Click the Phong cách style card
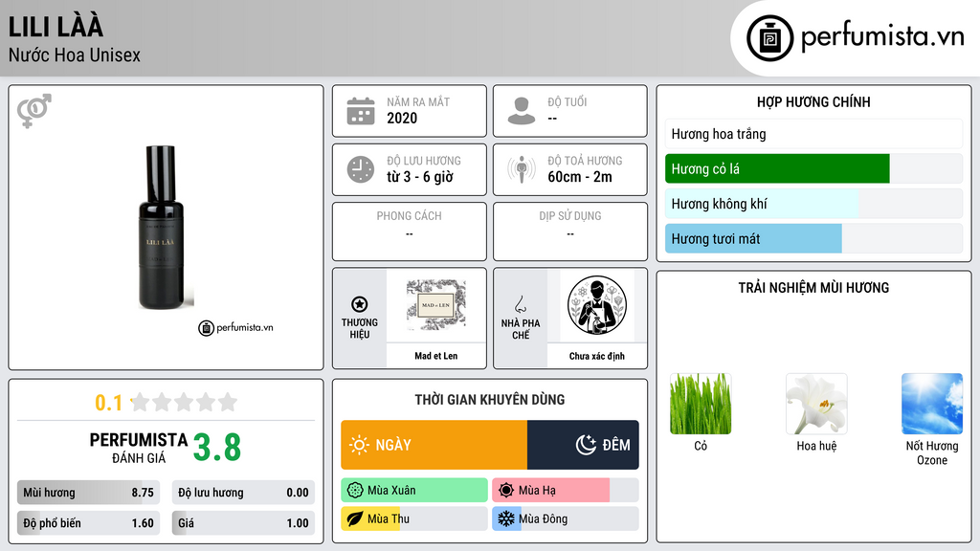 click(410, 231)
